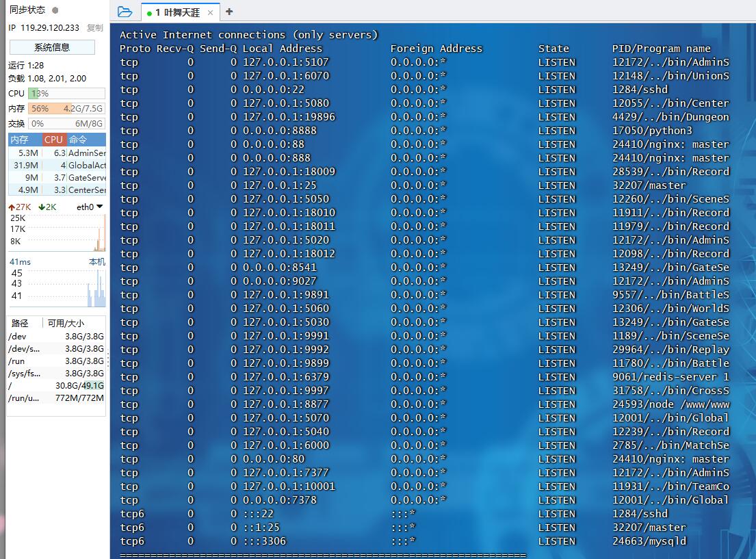Click the 路径 disk column header
Screen dimensions: 756x559
[21, 323]
